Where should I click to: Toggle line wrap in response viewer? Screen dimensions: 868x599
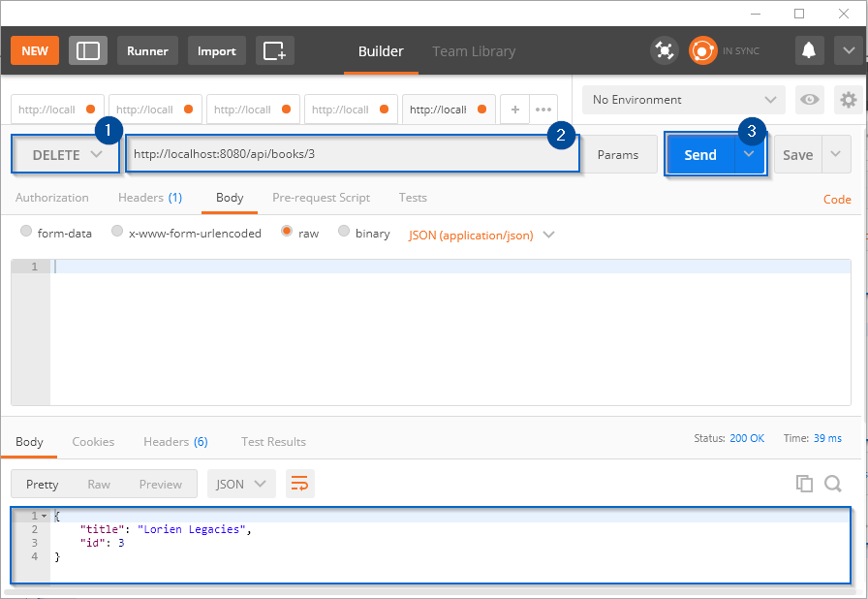[300, 484]
